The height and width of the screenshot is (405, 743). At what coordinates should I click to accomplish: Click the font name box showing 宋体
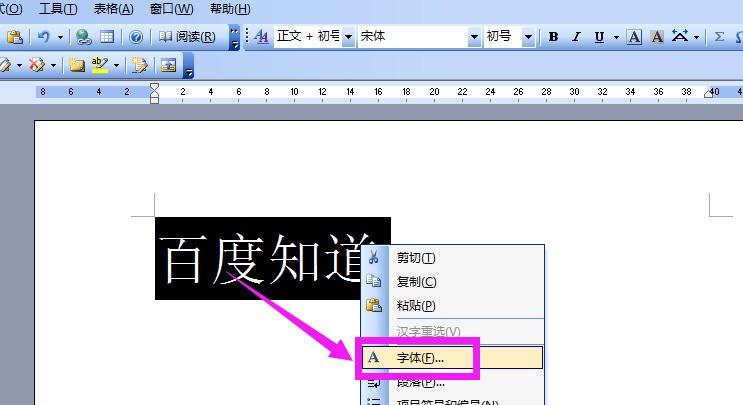tap(413, 36)
